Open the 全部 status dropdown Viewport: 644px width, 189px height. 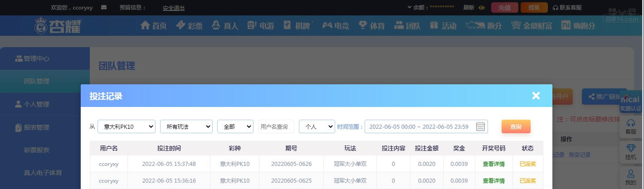[x=235, y=127]
